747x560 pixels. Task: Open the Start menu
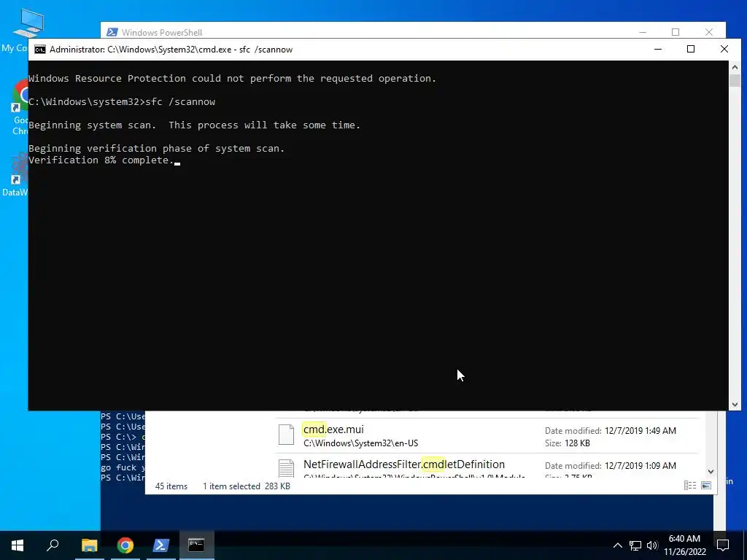[x=18, y=545]
